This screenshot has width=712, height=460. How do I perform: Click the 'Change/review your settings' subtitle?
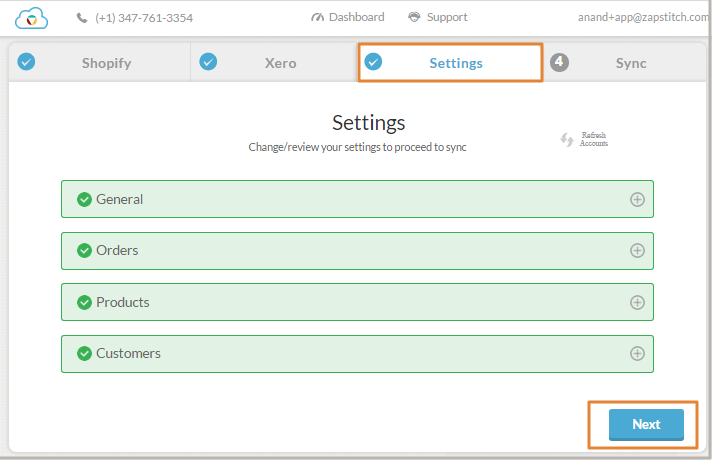pos(357,147)
